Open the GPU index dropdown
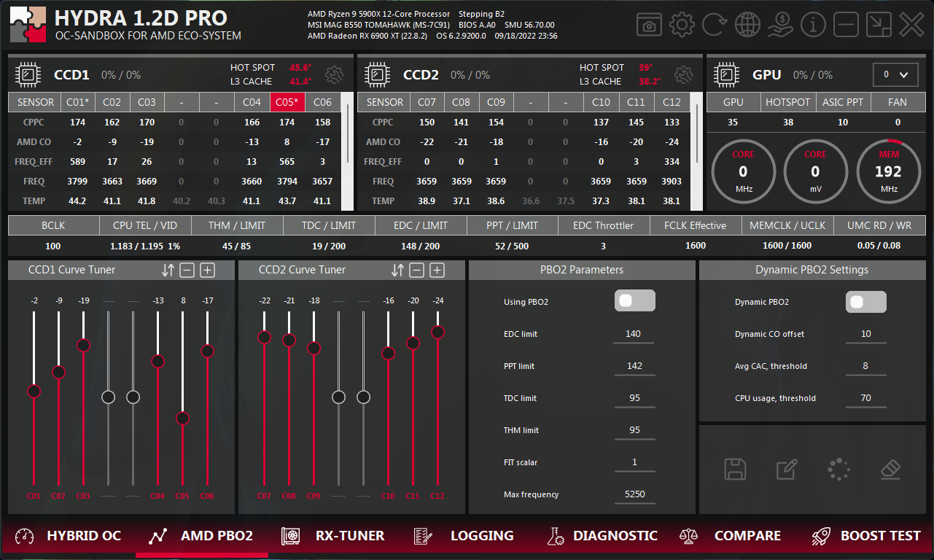934x560 pixels. point(896,74)
